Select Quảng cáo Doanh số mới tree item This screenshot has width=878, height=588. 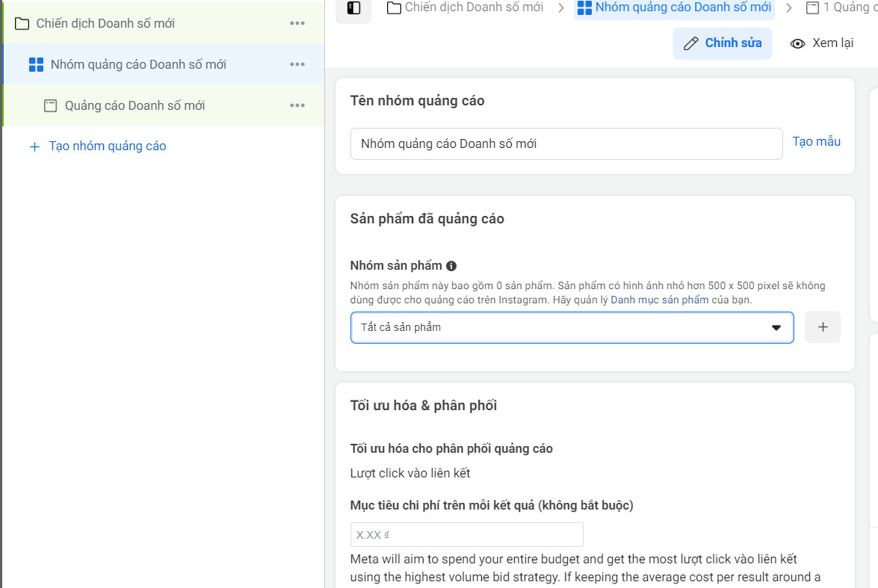point(135,105)
